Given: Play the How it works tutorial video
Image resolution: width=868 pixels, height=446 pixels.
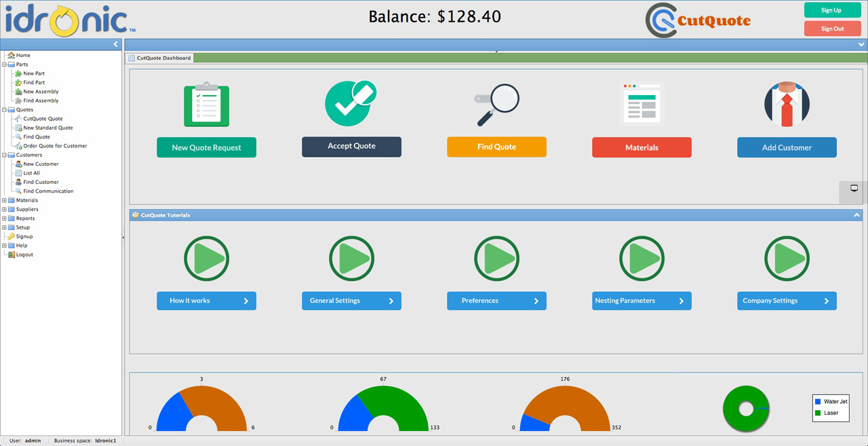Looking at the screenshot, I should tap(206, 259).
